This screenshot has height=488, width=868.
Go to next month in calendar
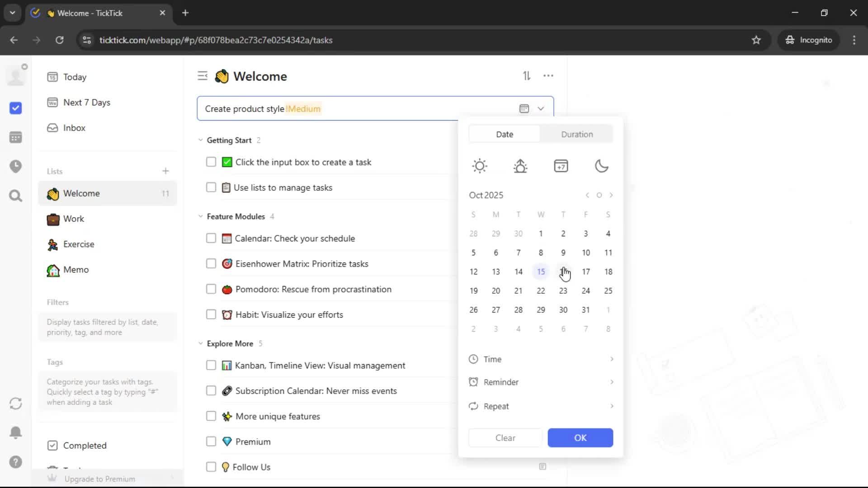tap(611, 195)
